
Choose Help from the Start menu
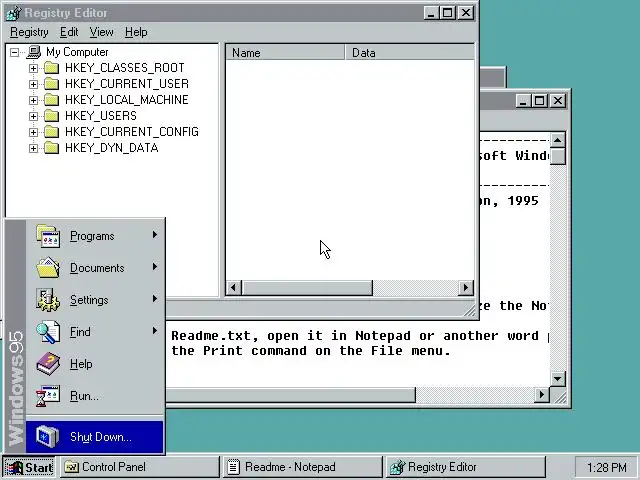95,364
